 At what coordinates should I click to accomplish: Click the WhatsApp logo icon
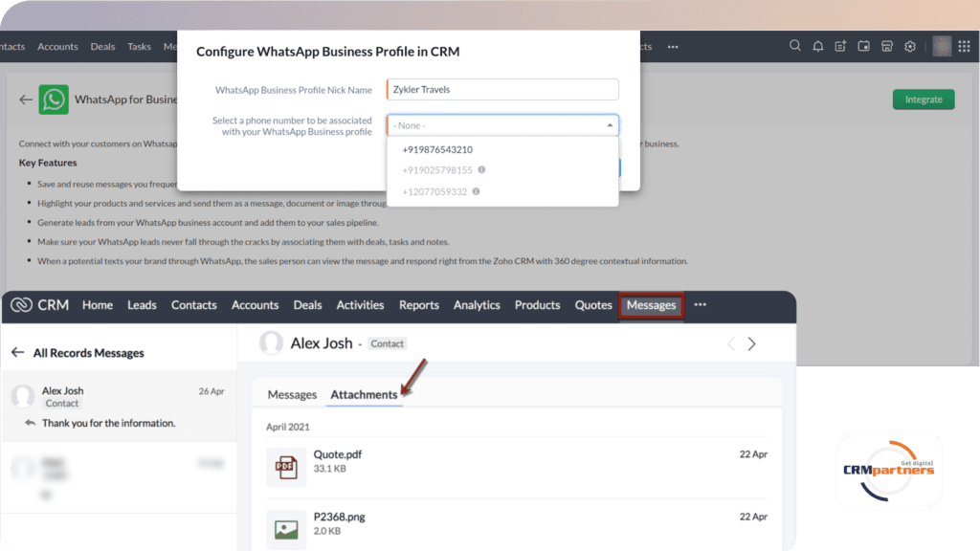pyautogui.click(x=54, y=99)
